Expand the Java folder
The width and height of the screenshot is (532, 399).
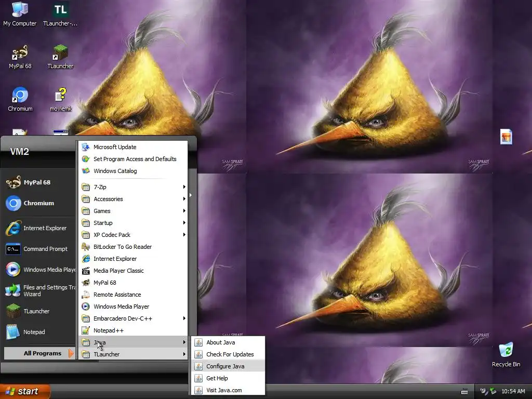pyautogui.click(x=133, y=342)
